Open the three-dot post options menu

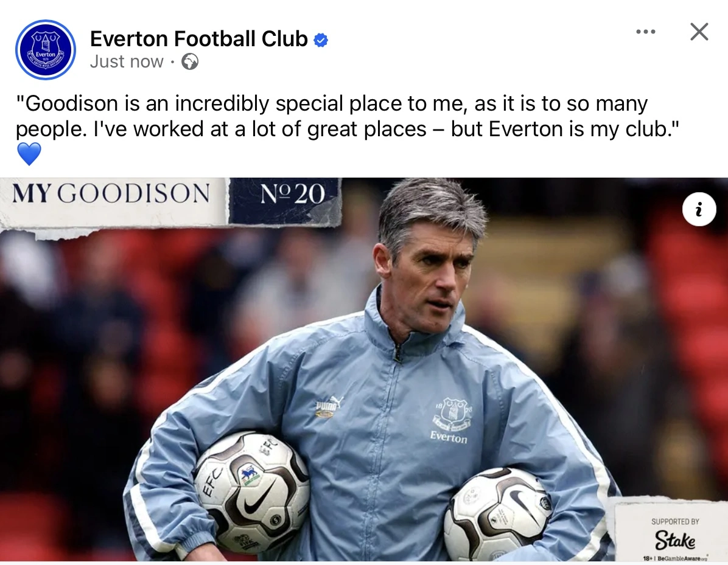pos(645,32)
